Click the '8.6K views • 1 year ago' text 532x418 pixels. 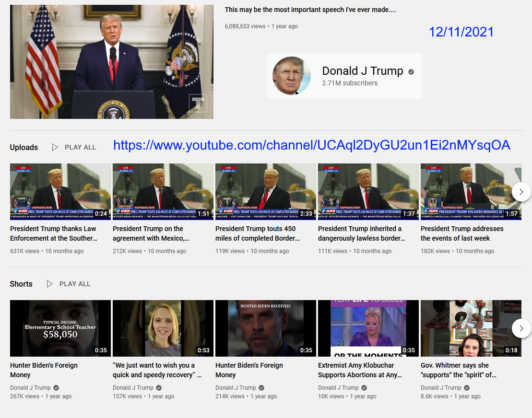point(450,396)
